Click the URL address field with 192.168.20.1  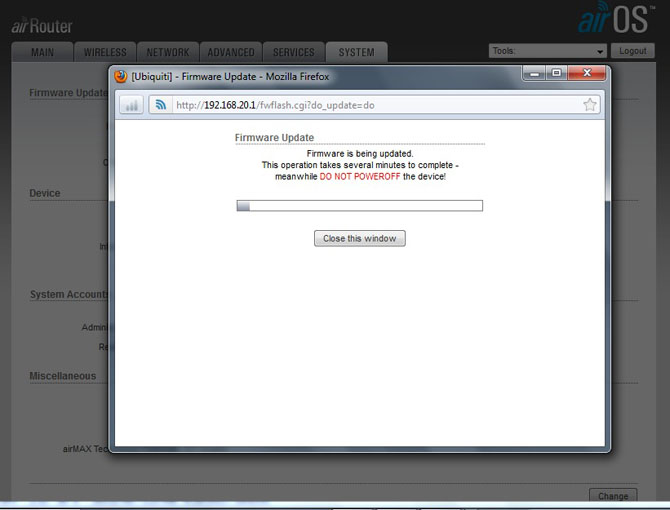376,105
